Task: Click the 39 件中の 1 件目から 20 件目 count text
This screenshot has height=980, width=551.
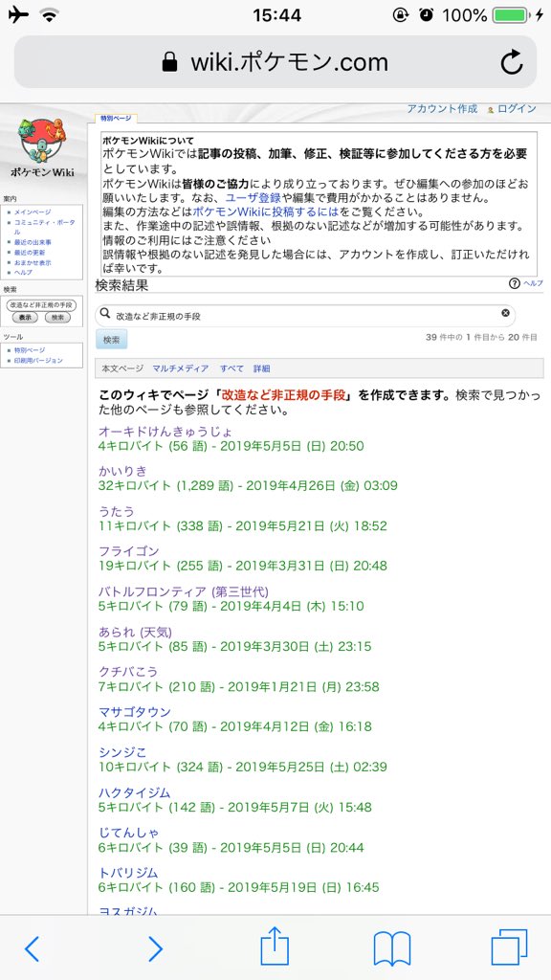Action: coord(481,338)
